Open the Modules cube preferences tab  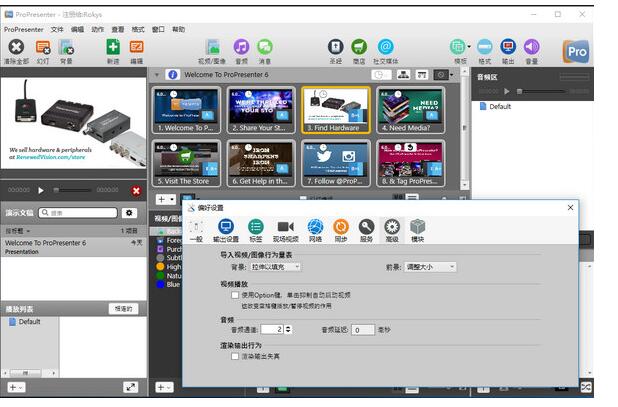point(417,230)
